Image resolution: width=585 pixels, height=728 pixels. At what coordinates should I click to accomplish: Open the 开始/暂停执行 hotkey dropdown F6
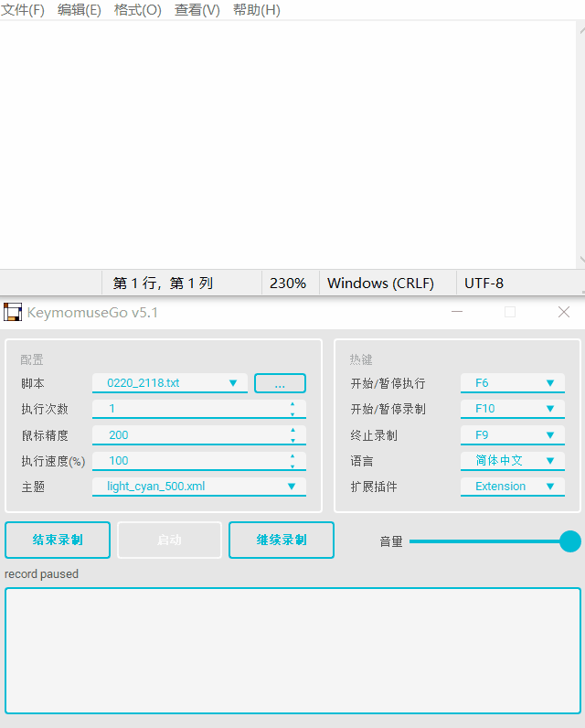(513, 383)
